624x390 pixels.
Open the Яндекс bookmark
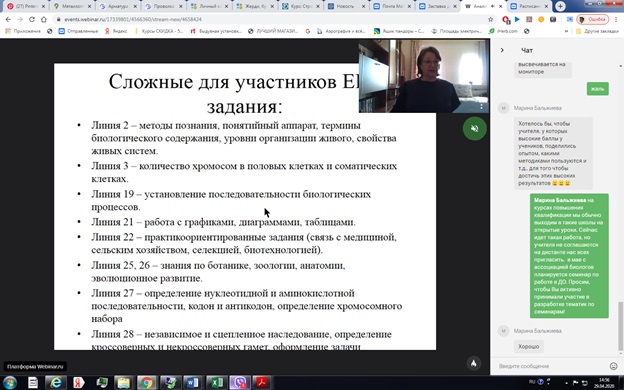pos(116,31)
